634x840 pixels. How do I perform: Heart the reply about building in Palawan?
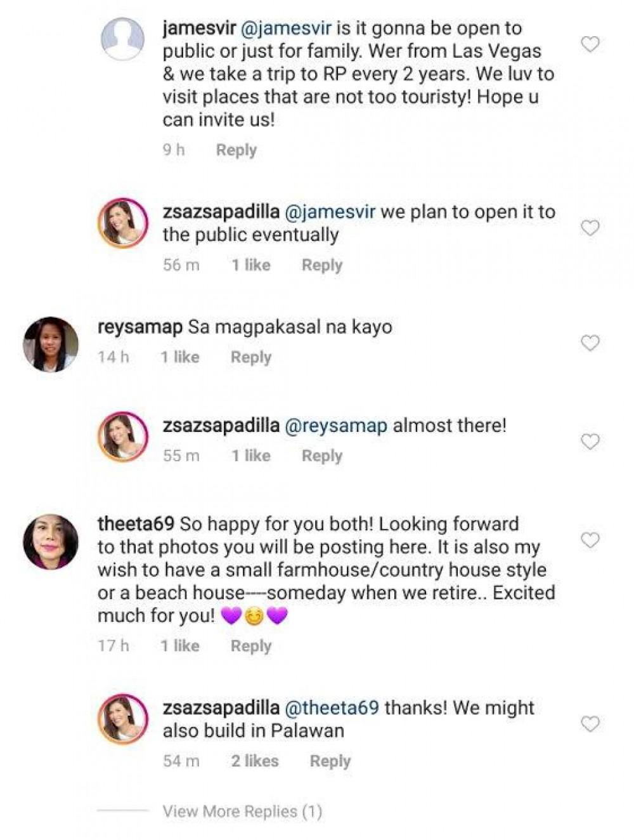(590, 724)
